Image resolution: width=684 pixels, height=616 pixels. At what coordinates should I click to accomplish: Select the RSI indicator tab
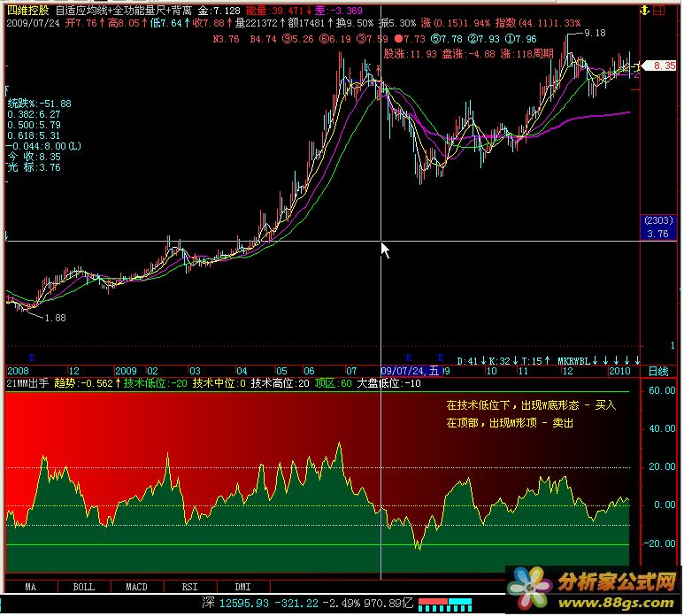pos(189,587)
